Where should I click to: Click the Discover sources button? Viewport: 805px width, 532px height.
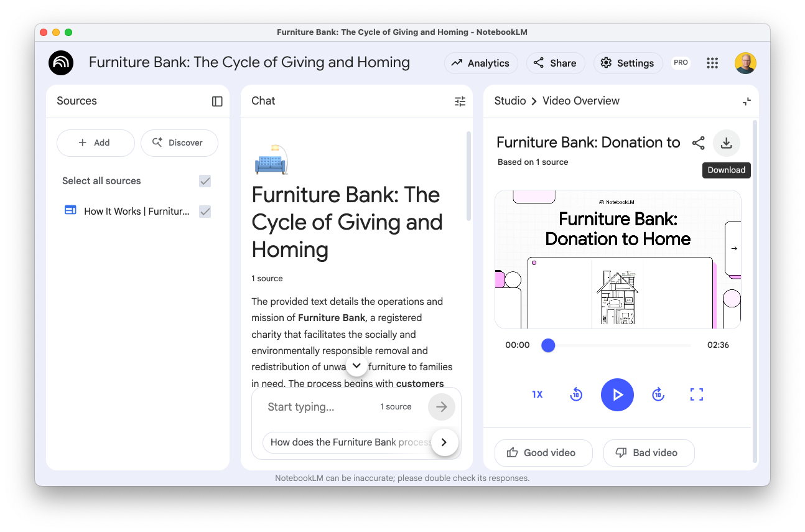pos(179,142)
